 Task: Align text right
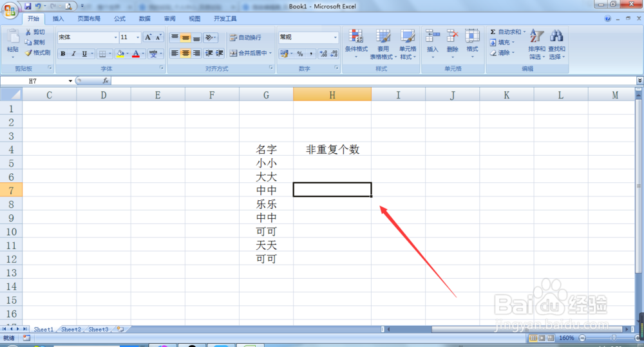[196, 53]
